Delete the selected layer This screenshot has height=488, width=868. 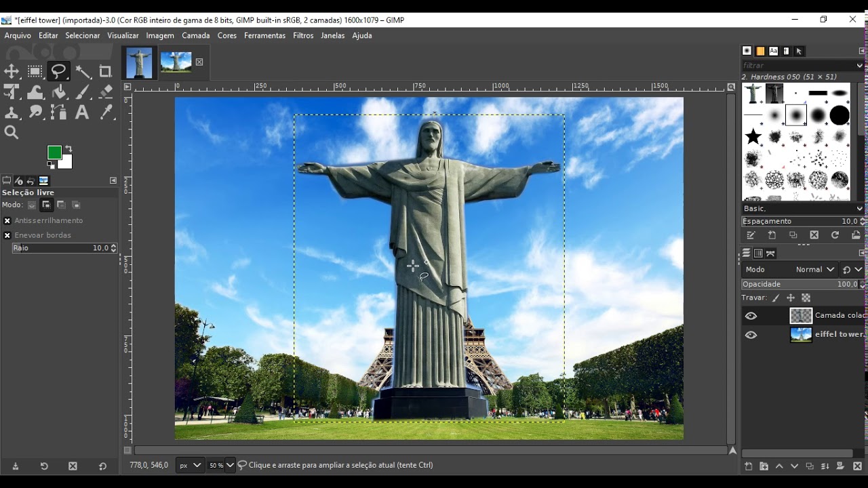click(x=857, y=466)
